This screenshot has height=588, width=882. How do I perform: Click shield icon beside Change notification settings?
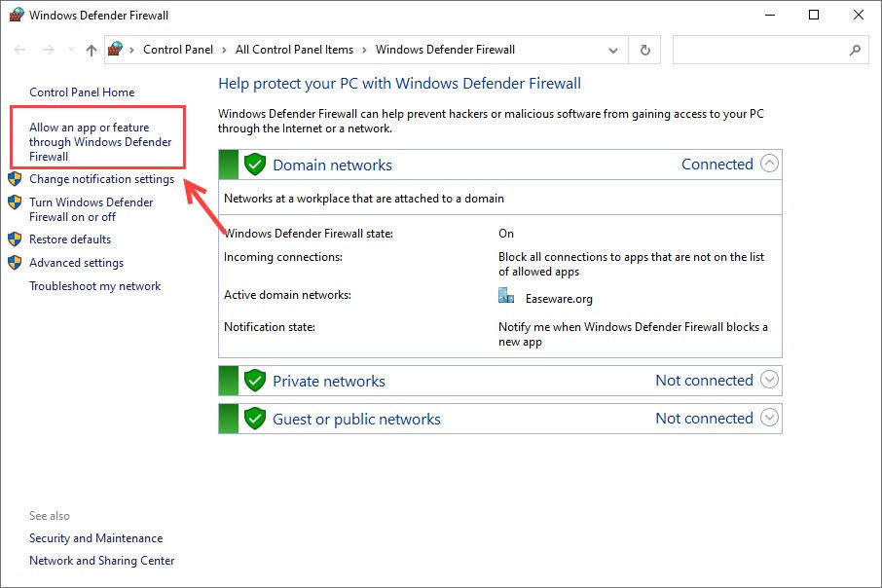[x=15, y=179]
